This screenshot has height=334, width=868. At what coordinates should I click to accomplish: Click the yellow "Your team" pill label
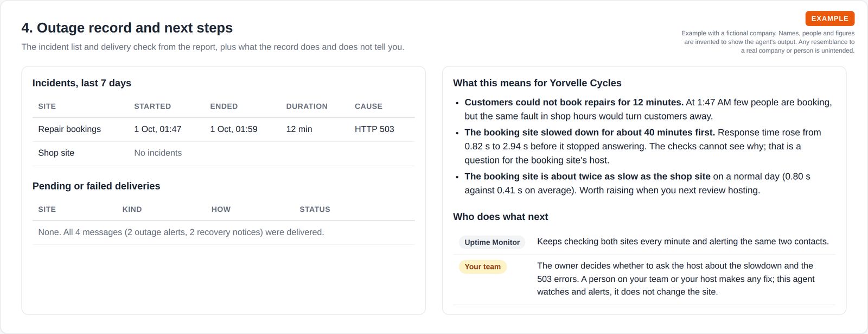tap(483, 267)
